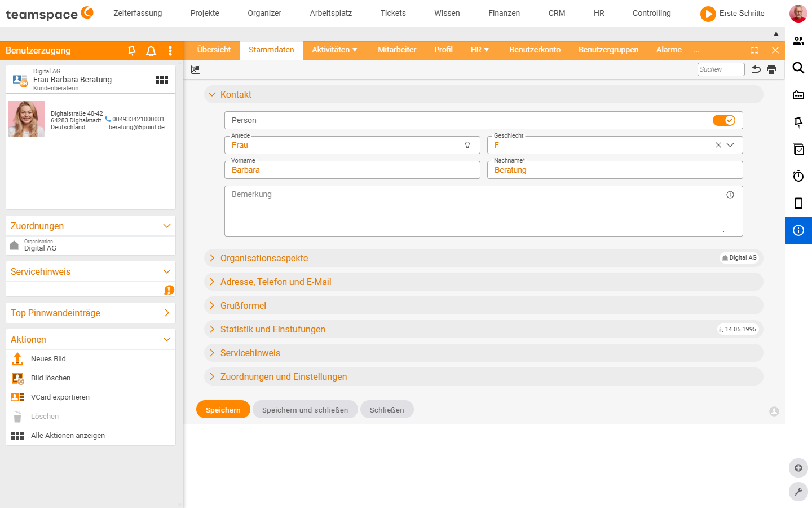Open the Tickets menu
Viewport: 812px width, 508px height.
tap(393, 13)
